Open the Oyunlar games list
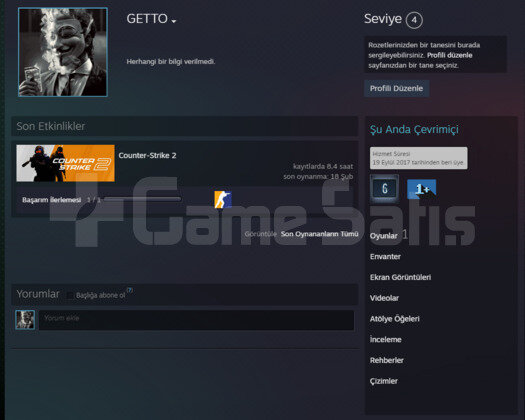525x420 pixels. 384,236
